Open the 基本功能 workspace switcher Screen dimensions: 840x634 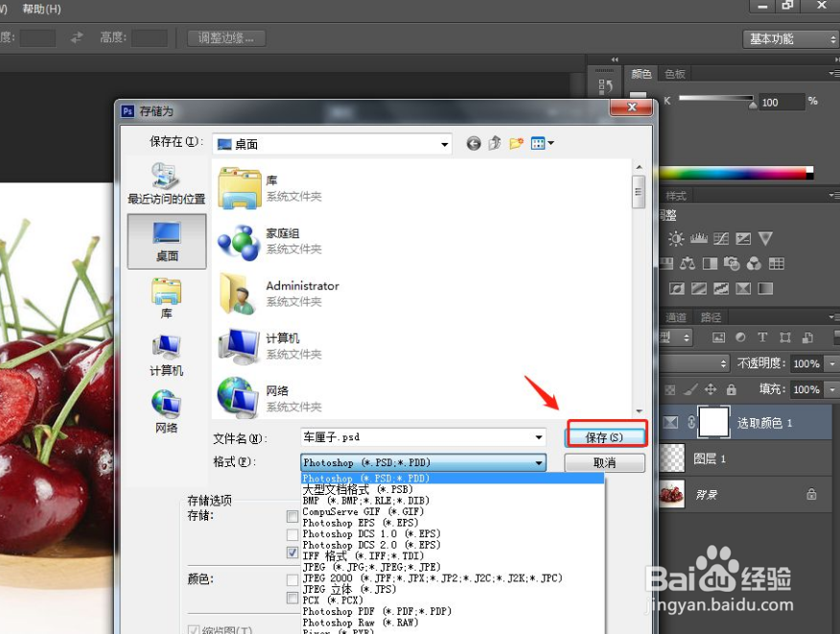(x=791, y=39)
